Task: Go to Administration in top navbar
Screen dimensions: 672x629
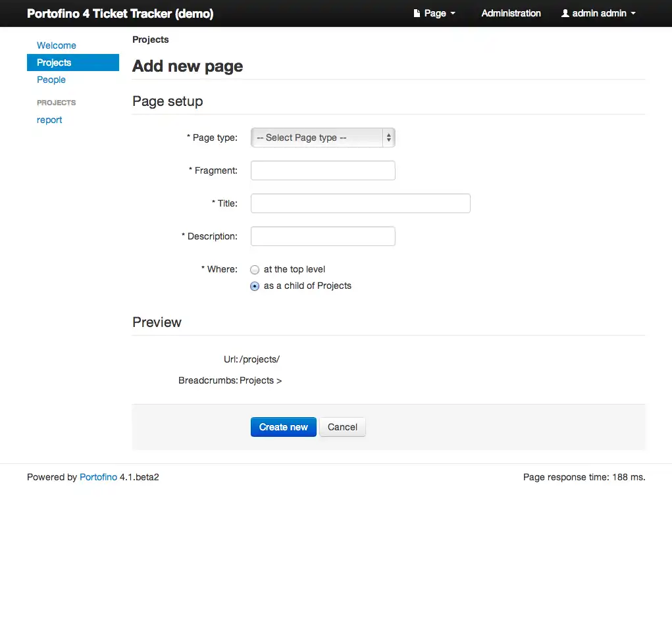Action: point(511,13)
